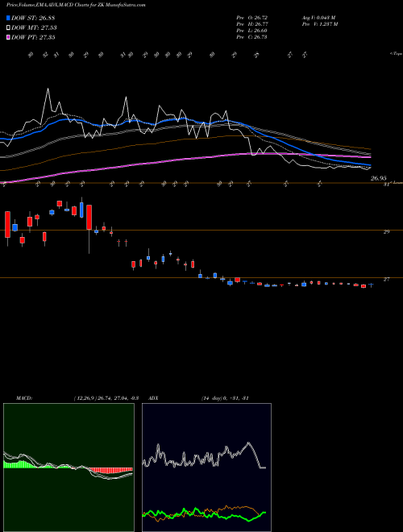This screenshot has width=403, height=532.
Task: Click inside the dark blue ADX indicator panel
Action: [206, 468]
